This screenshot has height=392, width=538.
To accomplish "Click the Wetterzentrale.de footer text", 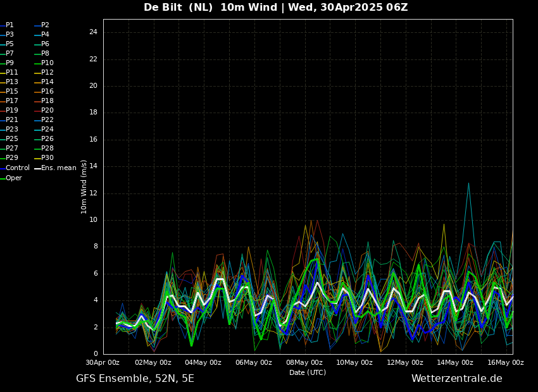I will coord(456,379).
